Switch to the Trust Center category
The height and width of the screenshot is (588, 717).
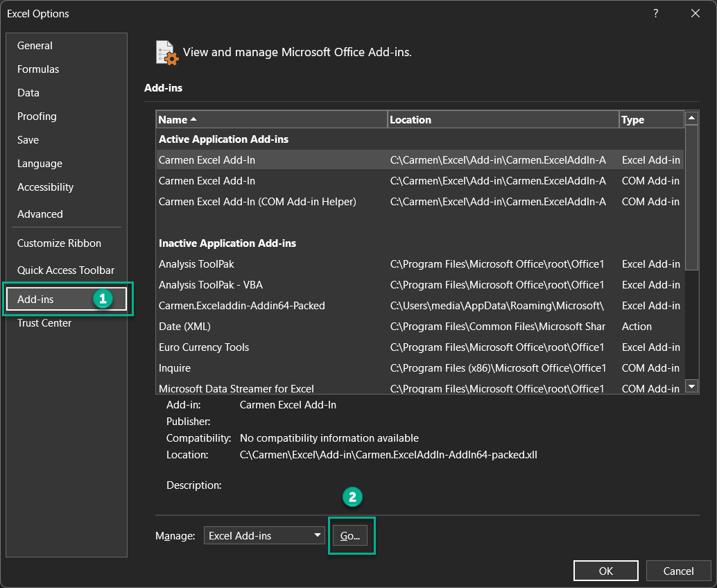[44, 323]
